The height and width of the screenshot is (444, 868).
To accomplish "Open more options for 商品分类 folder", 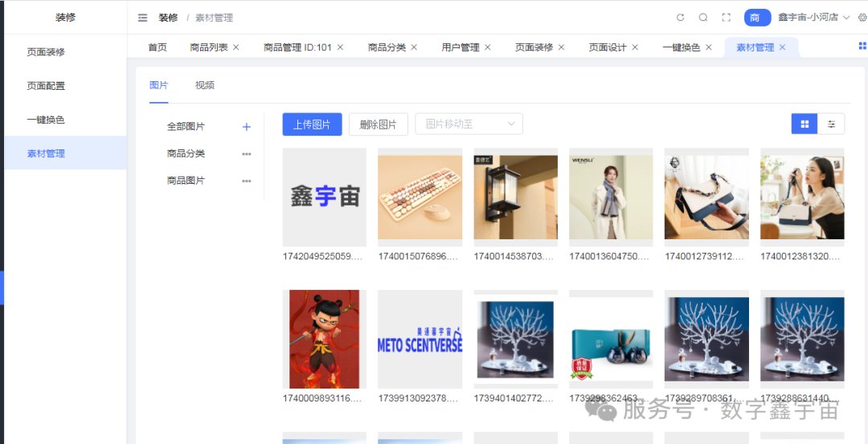I will pyautogui.click(x=247, y=153).
